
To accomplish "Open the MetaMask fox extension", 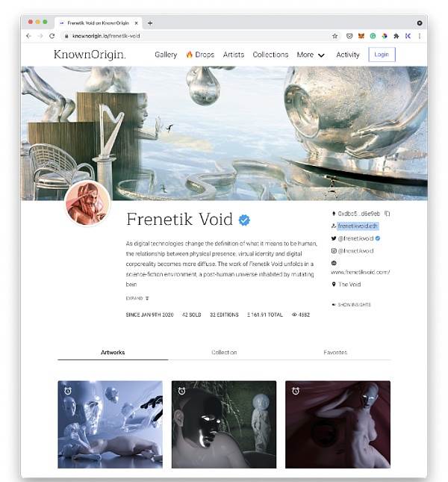I will (x=361, y=36).
